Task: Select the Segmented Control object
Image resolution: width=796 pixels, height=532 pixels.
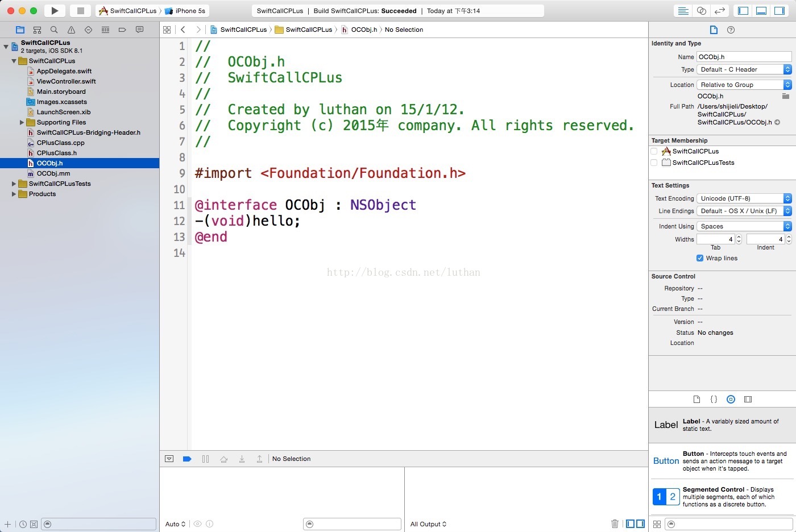Action: (x=722, y=497)
